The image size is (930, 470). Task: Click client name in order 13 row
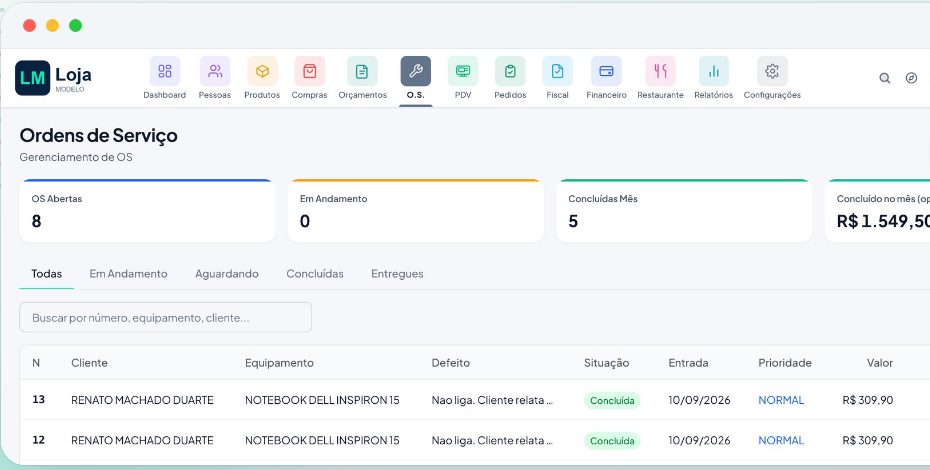click(142, 400)
